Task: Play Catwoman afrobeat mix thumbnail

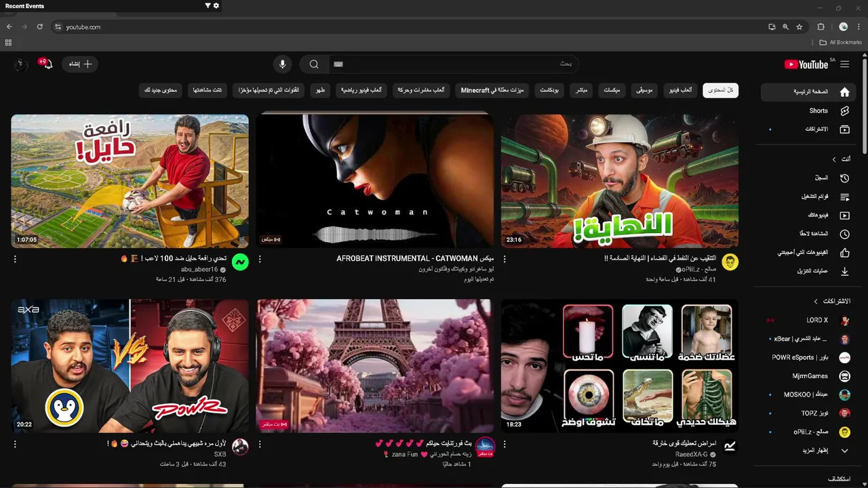Action: coord(375,181)
